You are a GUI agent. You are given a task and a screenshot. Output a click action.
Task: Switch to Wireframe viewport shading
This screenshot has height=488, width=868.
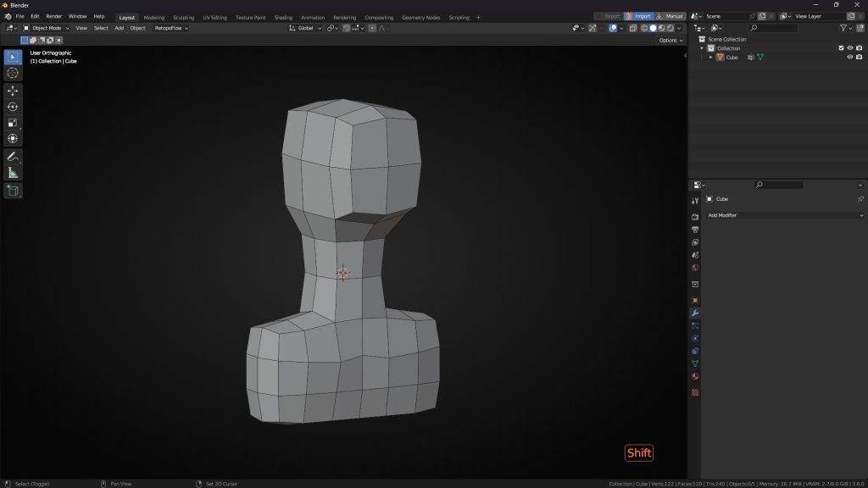[644, 28]
